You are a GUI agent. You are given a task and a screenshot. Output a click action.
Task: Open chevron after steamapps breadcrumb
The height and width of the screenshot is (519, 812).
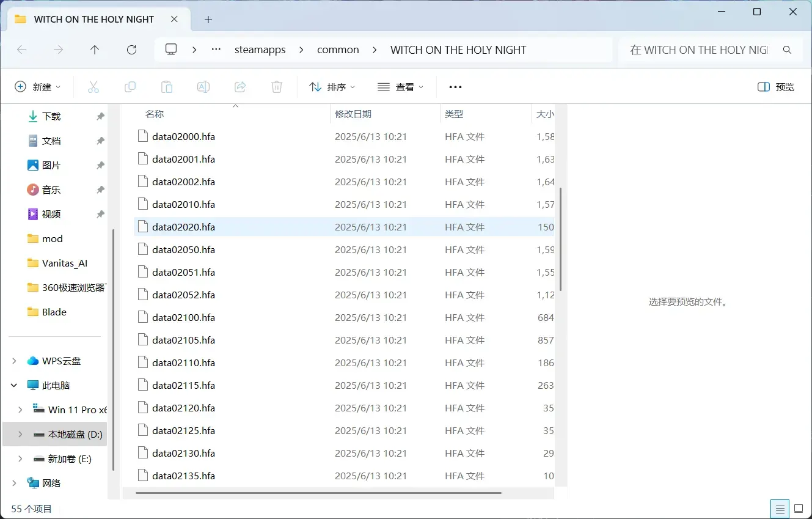[301, 50]
